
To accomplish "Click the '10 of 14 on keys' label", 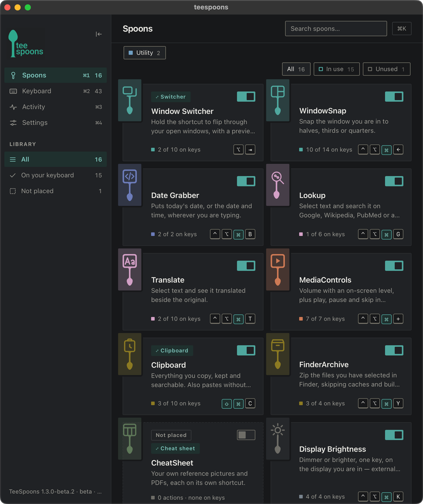I will click(329, 149).
